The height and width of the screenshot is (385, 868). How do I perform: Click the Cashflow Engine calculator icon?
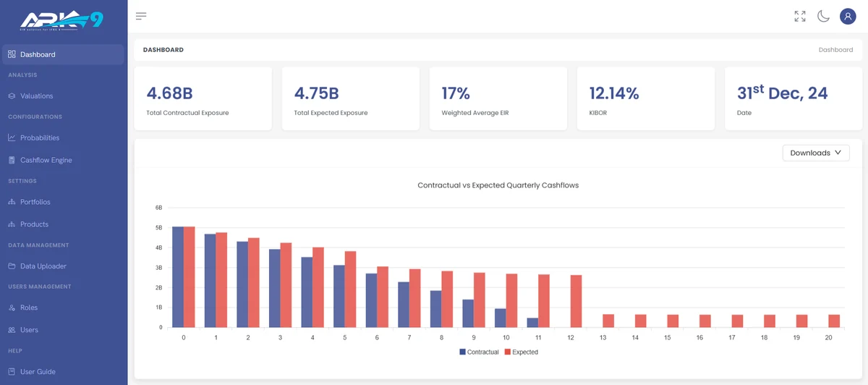(12, 160)
